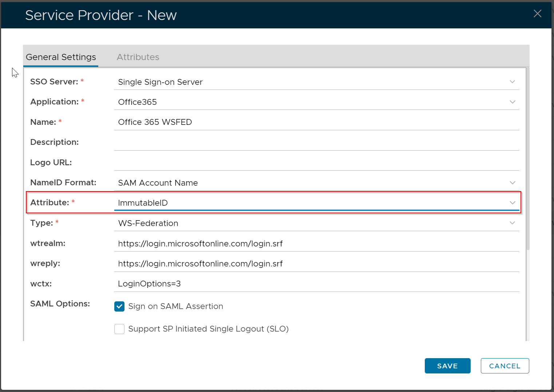Expand the SSO Server dropdown
The height and width of the screenshot is (392, 554).
click(x=512, y=82)
